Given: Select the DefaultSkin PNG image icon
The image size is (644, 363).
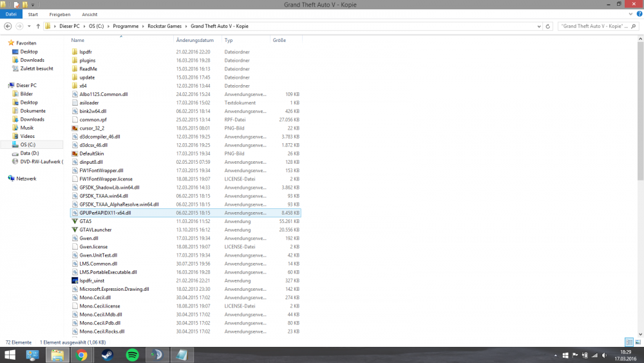Looking at the screenshot, I should click(x=75, y=153).
